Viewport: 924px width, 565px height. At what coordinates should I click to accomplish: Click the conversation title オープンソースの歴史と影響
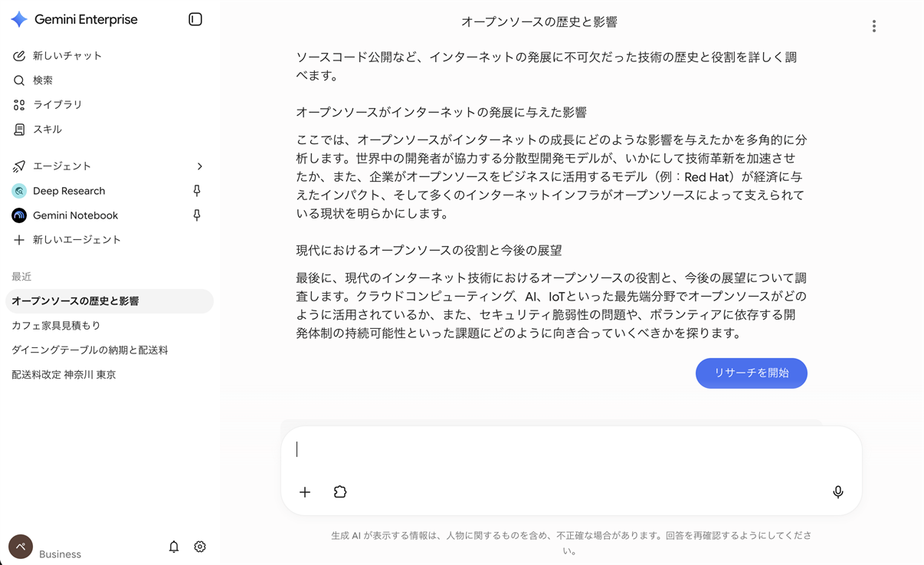point(539,22)
